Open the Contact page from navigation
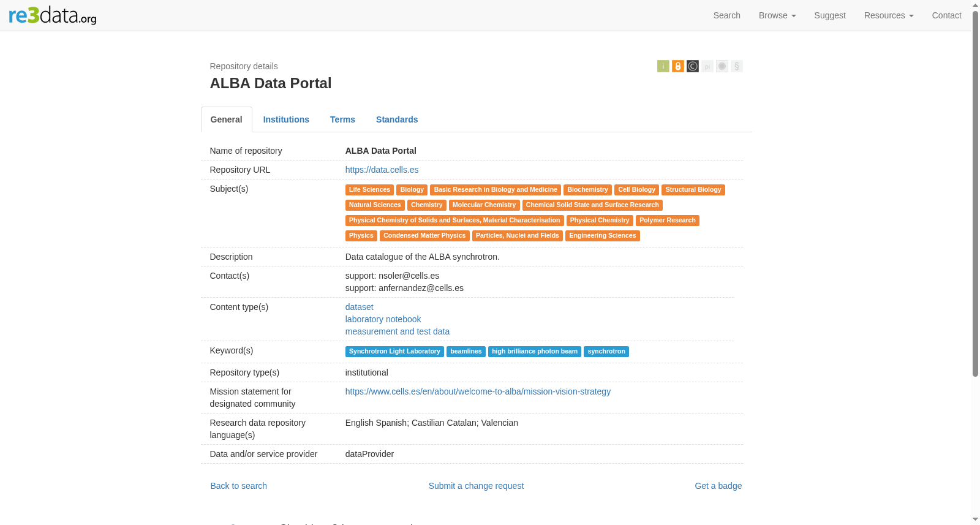This screenshot has height=525, width=980. (x=946, y=15)
